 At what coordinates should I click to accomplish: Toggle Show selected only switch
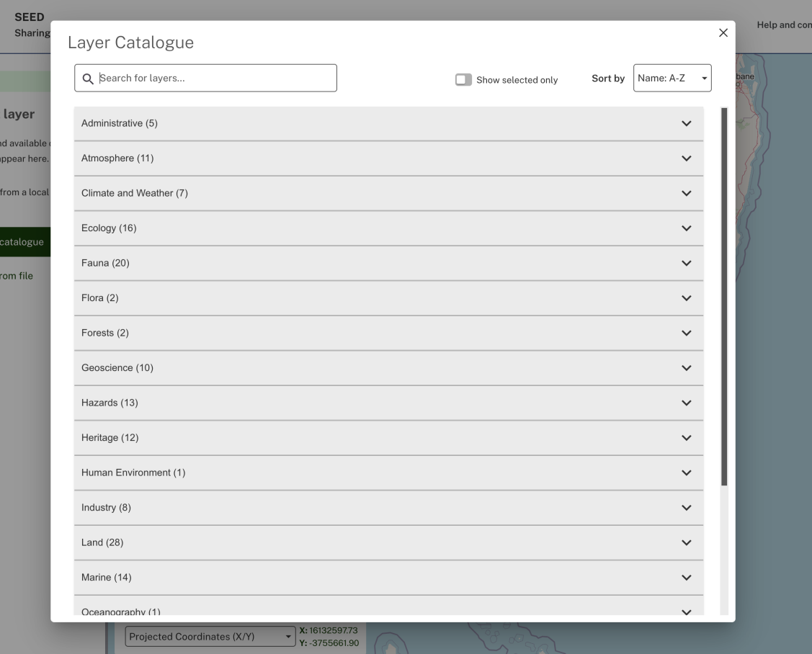(463, 80)
